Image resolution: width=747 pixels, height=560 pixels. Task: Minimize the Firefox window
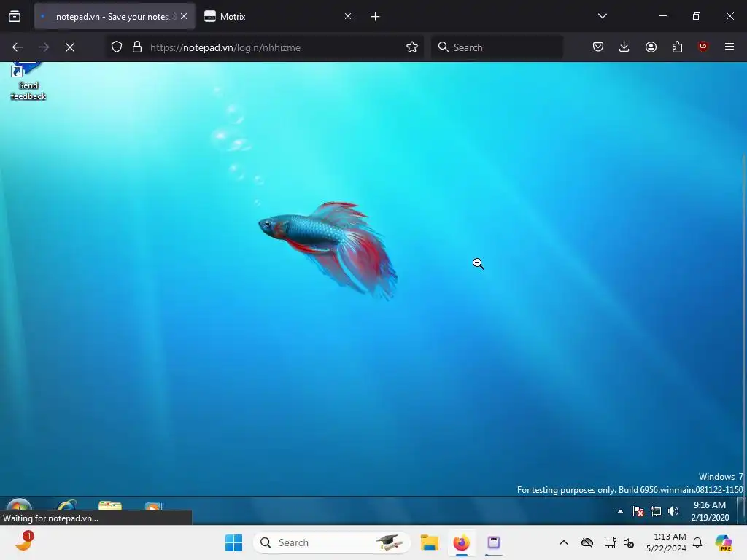[662, 16]
